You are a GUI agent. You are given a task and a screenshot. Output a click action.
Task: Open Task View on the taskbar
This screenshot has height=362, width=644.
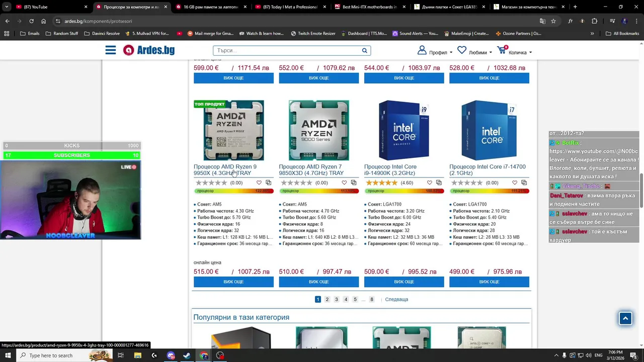point(121,355)
